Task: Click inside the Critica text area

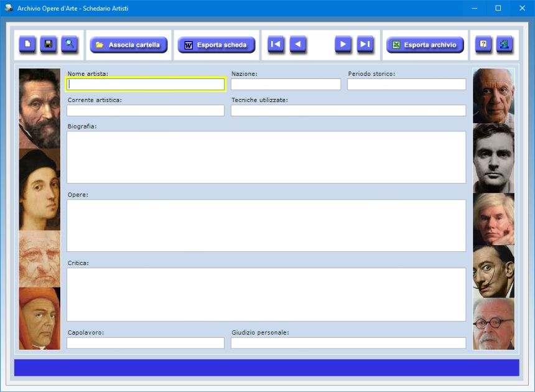Action: pos(266,294)
